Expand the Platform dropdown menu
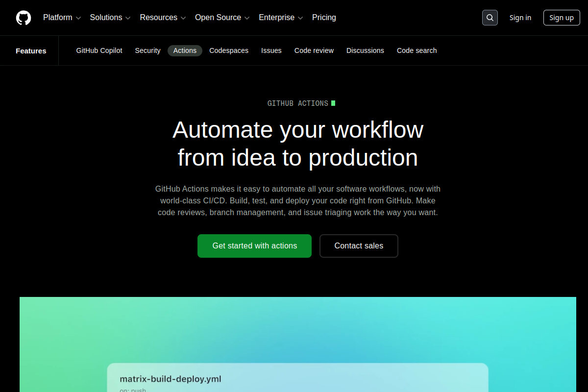 pos(62,18)
